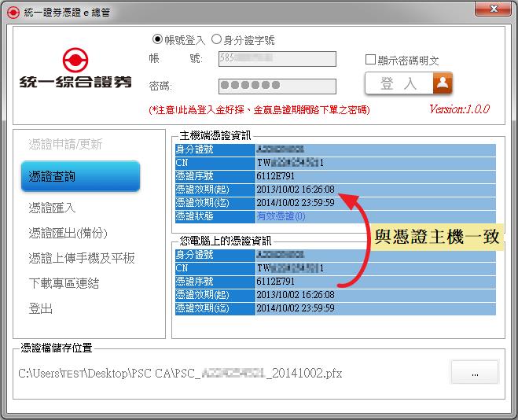This screenshot has height=420, width=518.
Task: Click the 統一綜合證券 logo
Action: pyautogui.click(x=75, y=68)
